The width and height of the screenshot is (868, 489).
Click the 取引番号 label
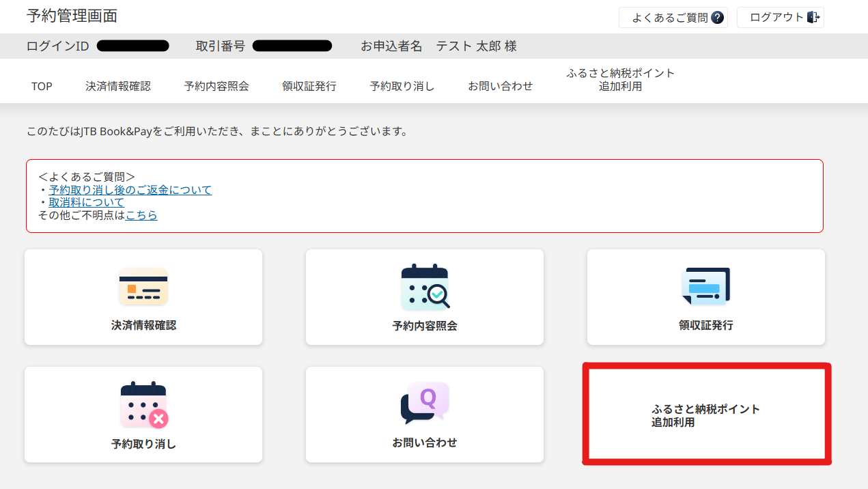pos(220,46)
